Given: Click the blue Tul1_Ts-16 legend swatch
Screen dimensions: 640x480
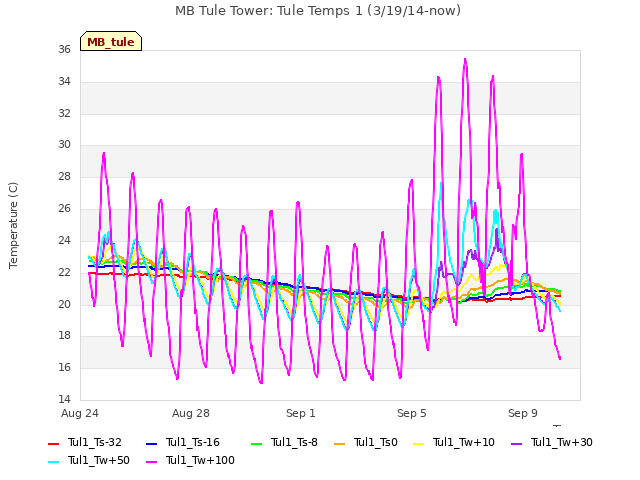Looking at the screenshot, I should [151, 443].
